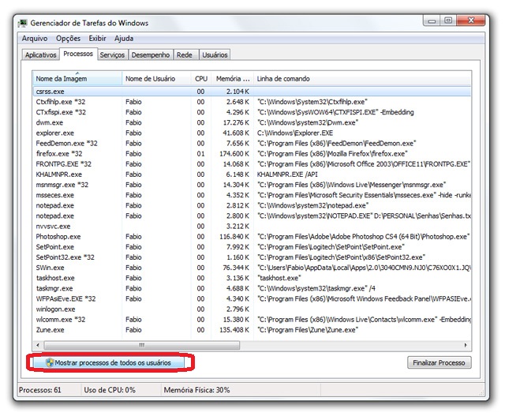Screen dimensions: 505x420
Task: Sort by Linha de comando column header
Action: tap(362, 79)
